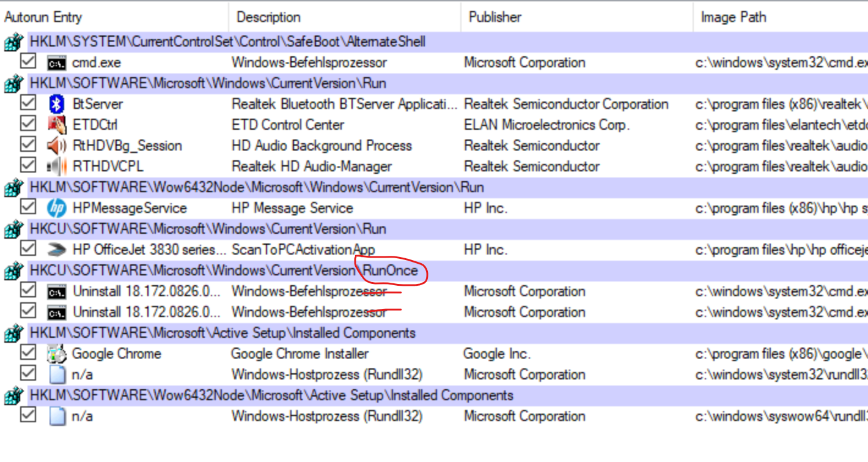The height and width of the screenshot is (462, 868).
Task: Click the registry icon beside HKLM CurrentVersion\Run key
Action: (13, 84)
